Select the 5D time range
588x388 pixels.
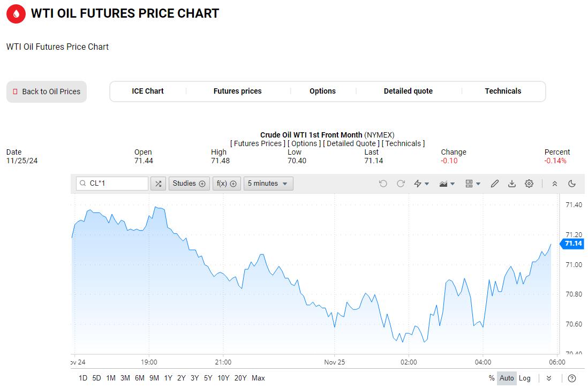pos(97,378)
